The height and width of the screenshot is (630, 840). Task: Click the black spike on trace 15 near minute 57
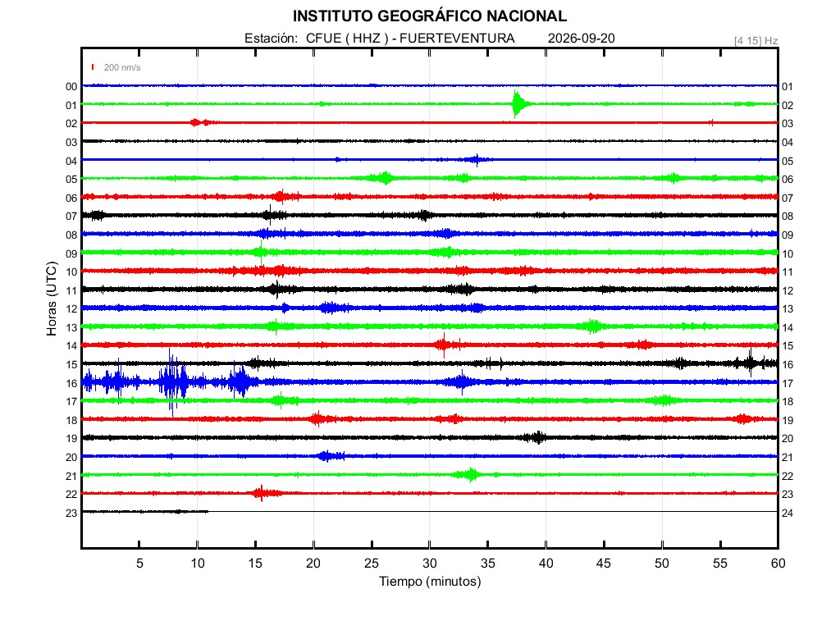coord(750,363)
